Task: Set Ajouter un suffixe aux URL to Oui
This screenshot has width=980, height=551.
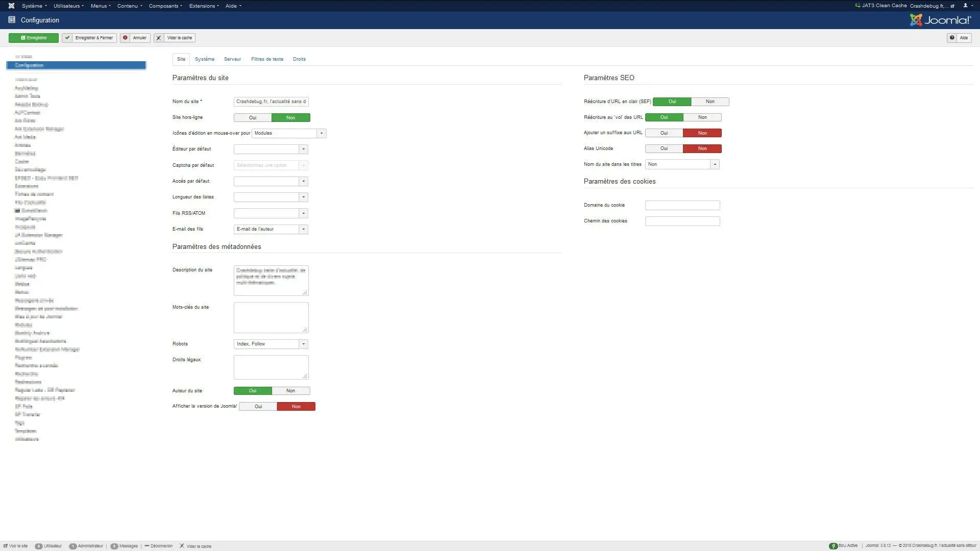Action: 664,133
